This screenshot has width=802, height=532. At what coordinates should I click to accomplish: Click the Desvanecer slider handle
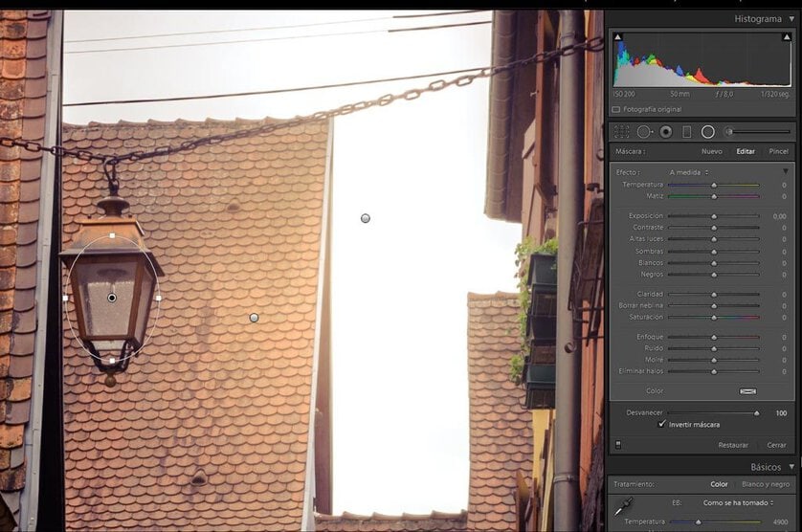[756, 412]
